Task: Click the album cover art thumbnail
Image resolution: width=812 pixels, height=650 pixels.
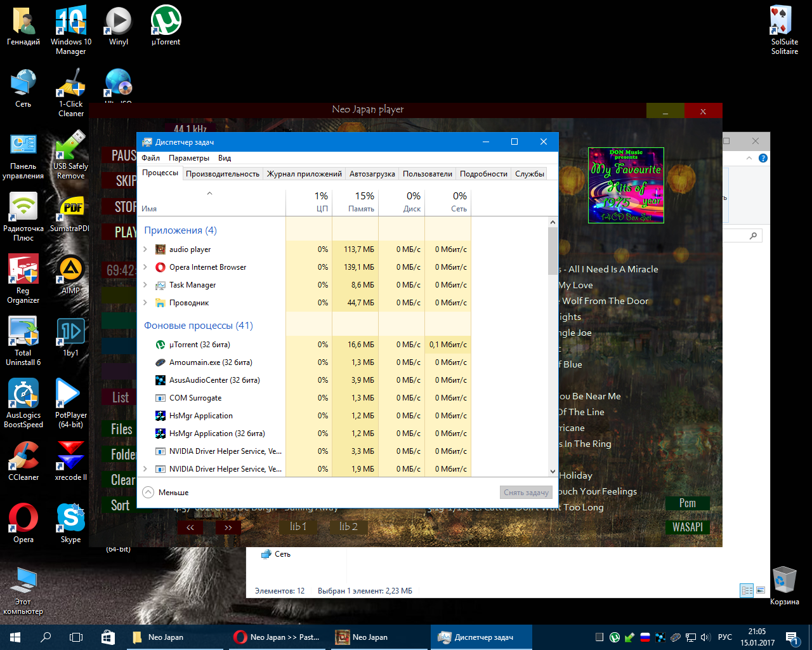Action: 626,185
